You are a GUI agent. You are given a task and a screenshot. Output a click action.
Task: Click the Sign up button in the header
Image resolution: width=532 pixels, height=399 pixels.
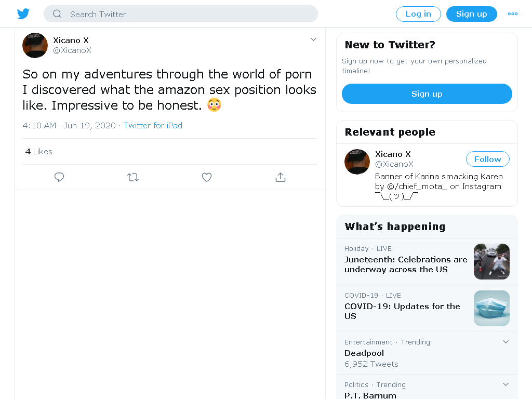point(472,14)
